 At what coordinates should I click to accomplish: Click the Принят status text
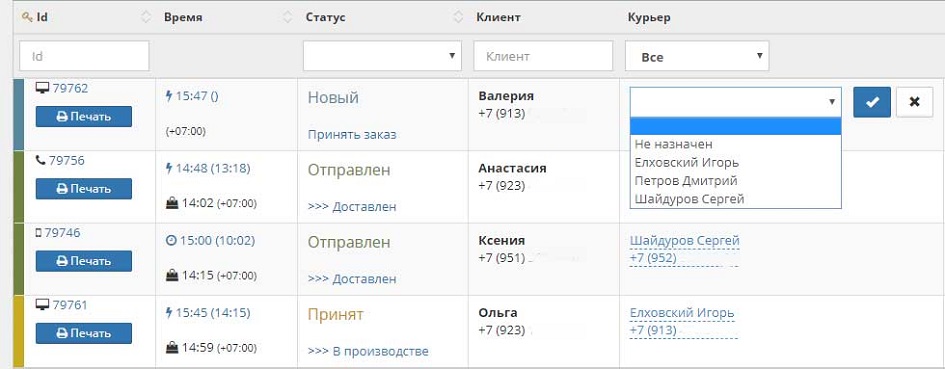tap(336, 315)
